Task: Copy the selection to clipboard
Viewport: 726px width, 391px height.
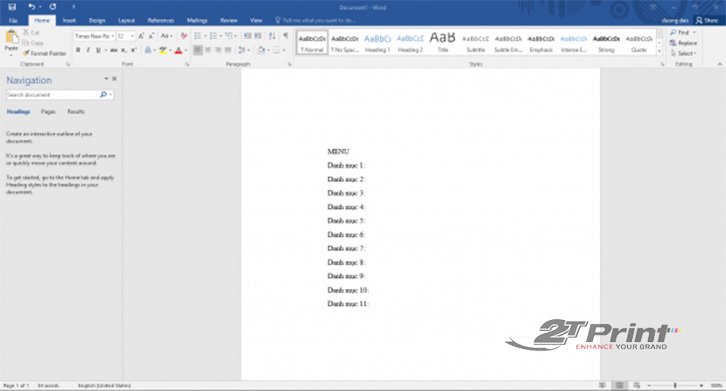Action: coord(33,43)
